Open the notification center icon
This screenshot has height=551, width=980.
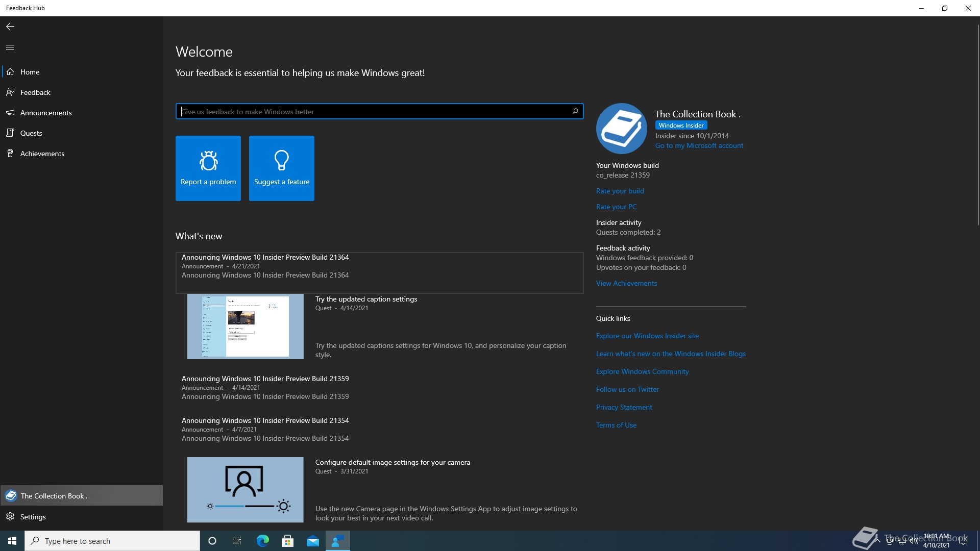[963, 541]
